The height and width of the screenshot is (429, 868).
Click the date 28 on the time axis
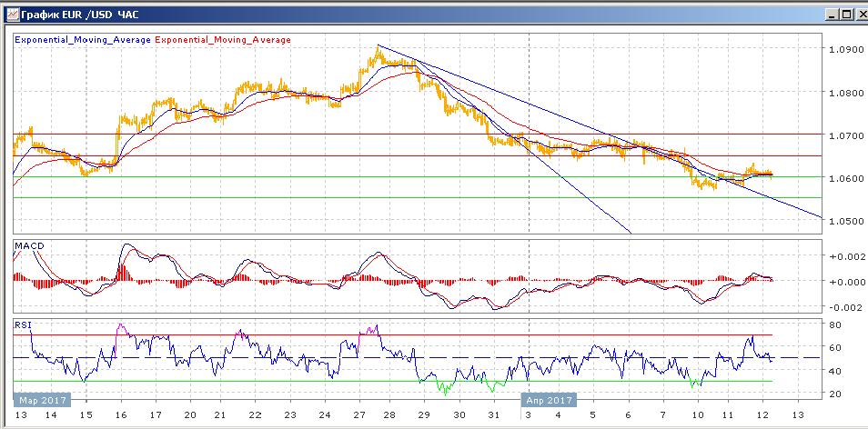point(391,414)
